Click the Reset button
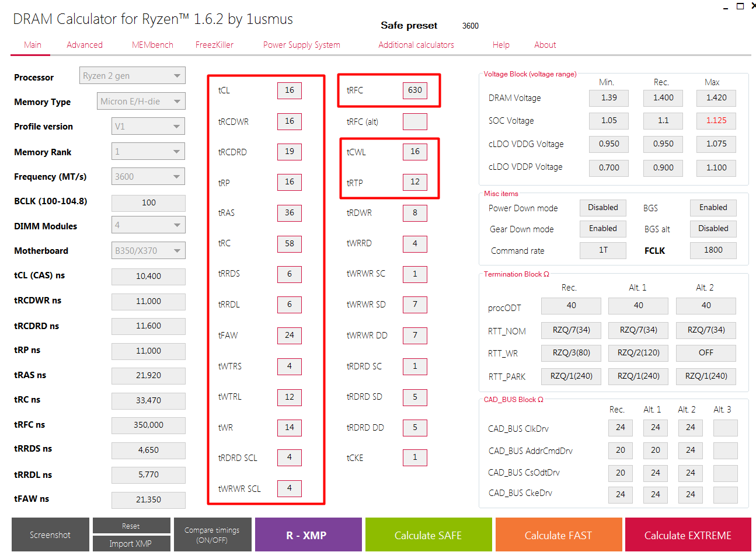756x559 pixels. tap(131, 526)
